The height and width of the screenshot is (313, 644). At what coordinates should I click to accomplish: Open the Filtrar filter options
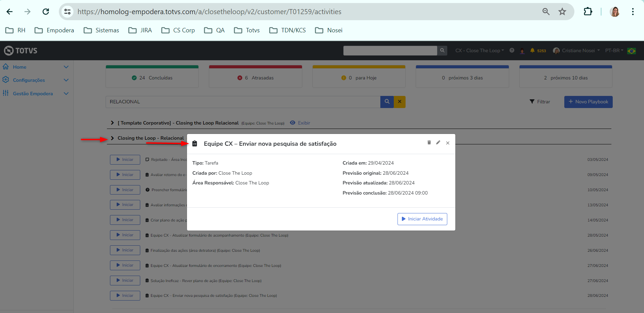(x=540, y=102)
